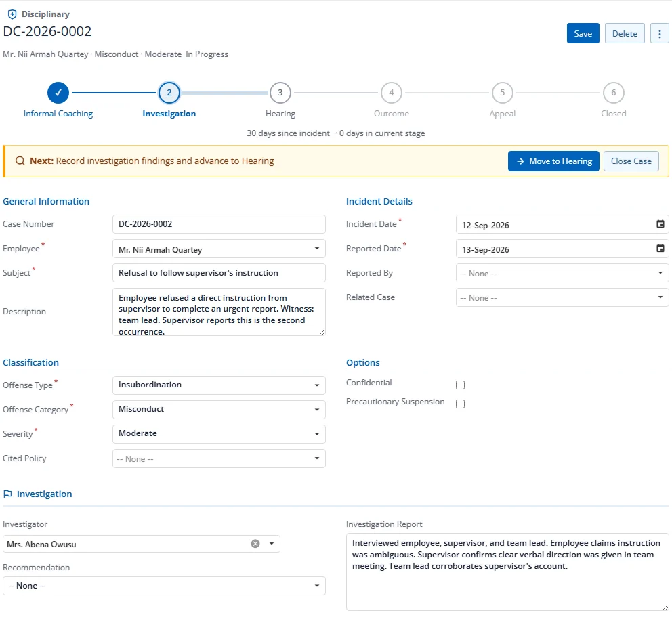Screen dimensions: 672x619
Task: Select the Outcome stage step
Action: [x=392, y=93]
